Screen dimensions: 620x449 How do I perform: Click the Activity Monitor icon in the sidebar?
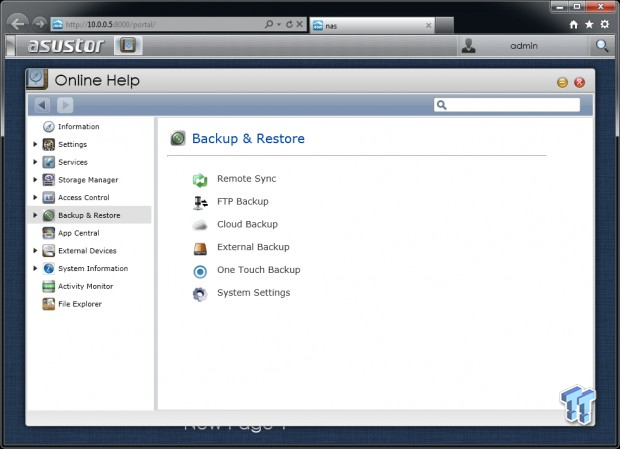tap(49, 286)
